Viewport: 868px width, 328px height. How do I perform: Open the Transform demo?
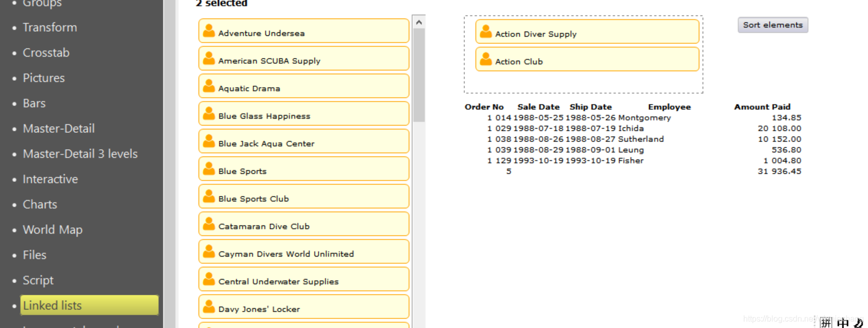coord(50,28)
